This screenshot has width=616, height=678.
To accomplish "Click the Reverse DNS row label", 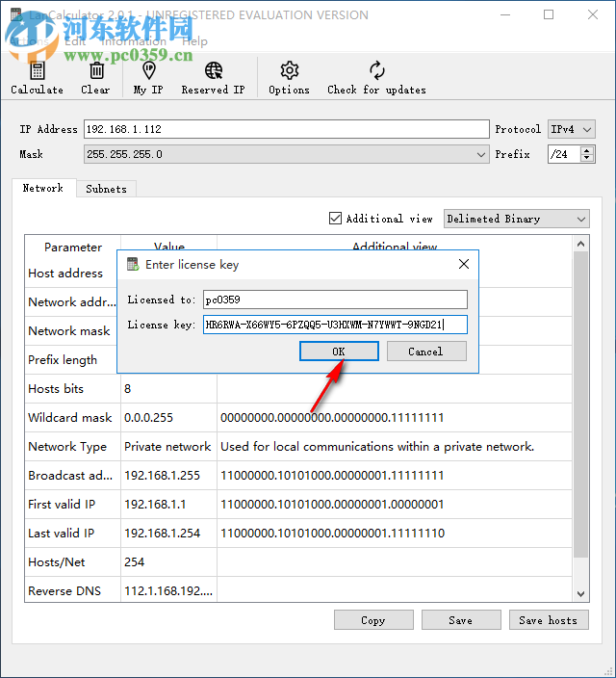I will (64, 591).
